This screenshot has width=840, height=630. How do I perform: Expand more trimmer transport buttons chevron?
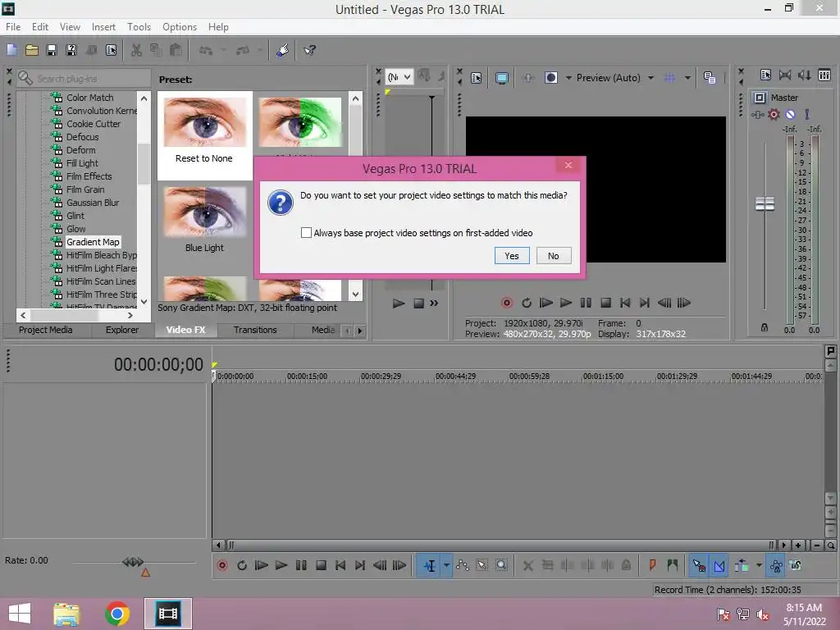[434, 304]
